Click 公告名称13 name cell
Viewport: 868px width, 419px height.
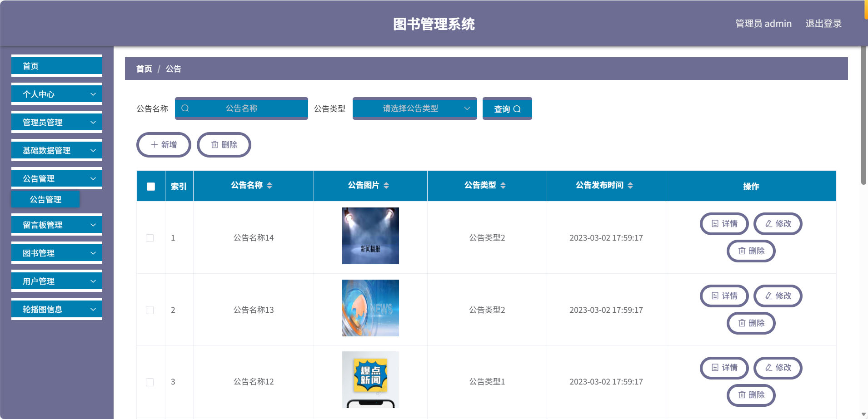pyautogui.click(x=254, y=310)
